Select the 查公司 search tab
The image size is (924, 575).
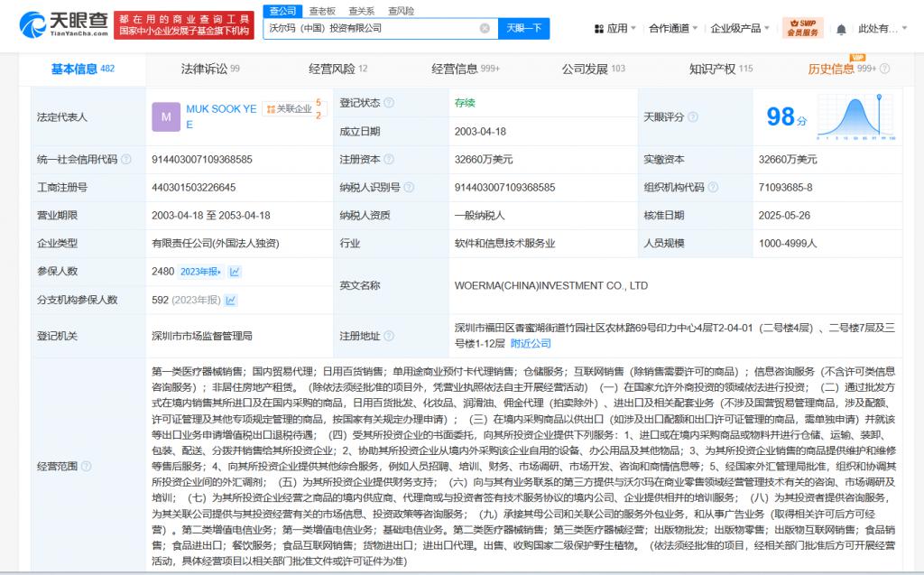click(282, 11)
